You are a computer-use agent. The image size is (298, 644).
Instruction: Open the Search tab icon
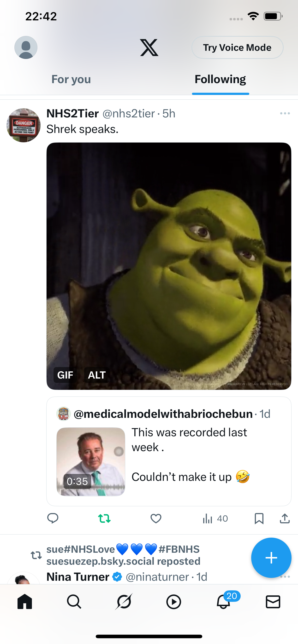pos(74,602)
